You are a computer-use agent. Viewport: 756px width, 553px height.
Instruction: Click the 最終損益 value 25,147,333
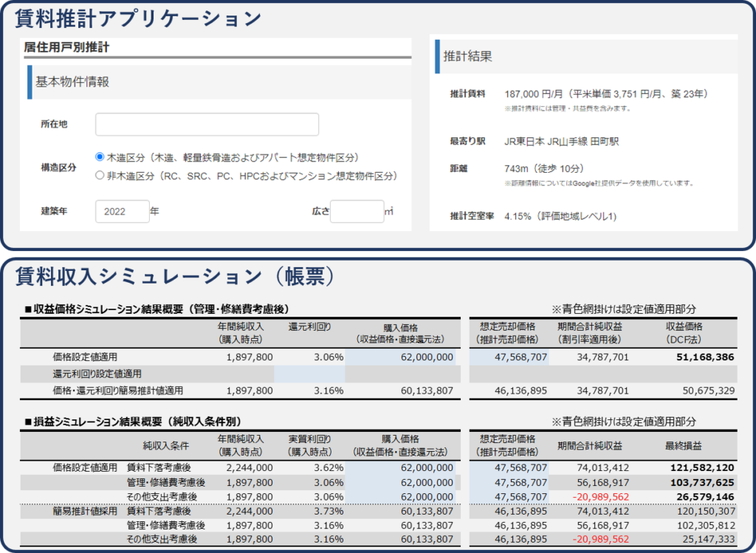click(709, 539)
